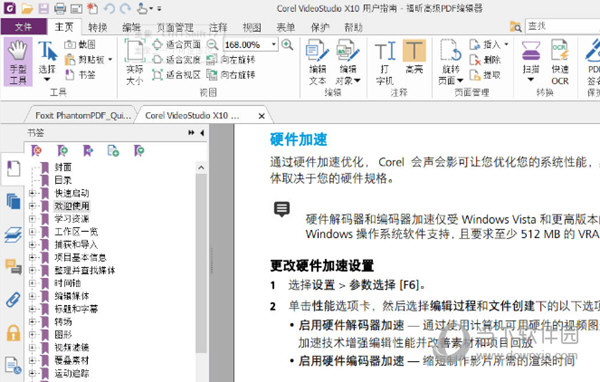This screenshot has width=600, height=382.
Task: Click the Snapshot (截图) tool
Action: pyautogui.click(x=80, y=44)
